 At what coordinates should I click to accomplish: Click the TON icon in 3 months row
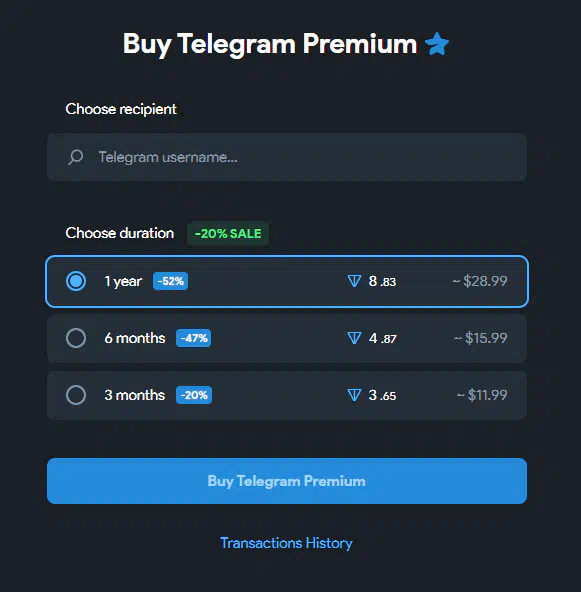354,395
